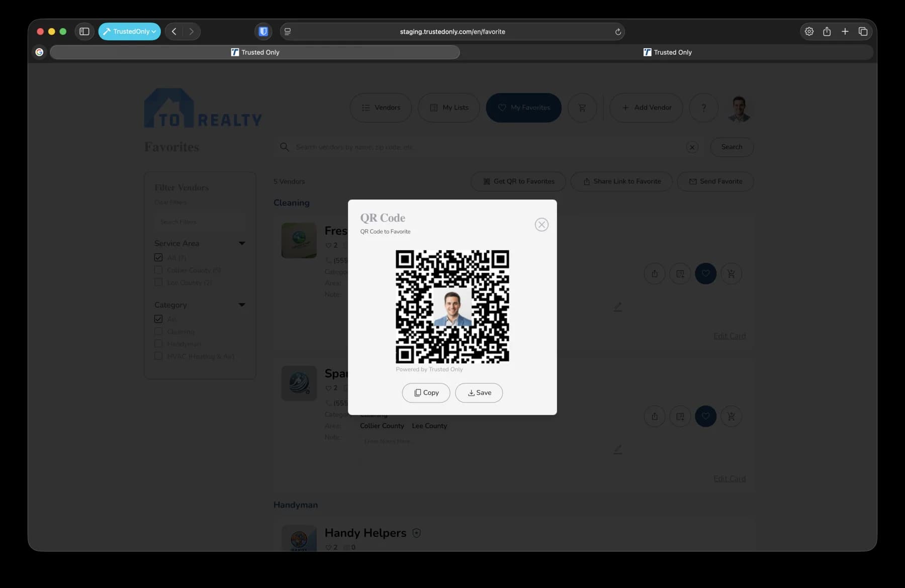Image resolution: width=905 pixels, height=588 pixels.
Task: Switch to second Trusted Only tab
Action: click(667, 52)
